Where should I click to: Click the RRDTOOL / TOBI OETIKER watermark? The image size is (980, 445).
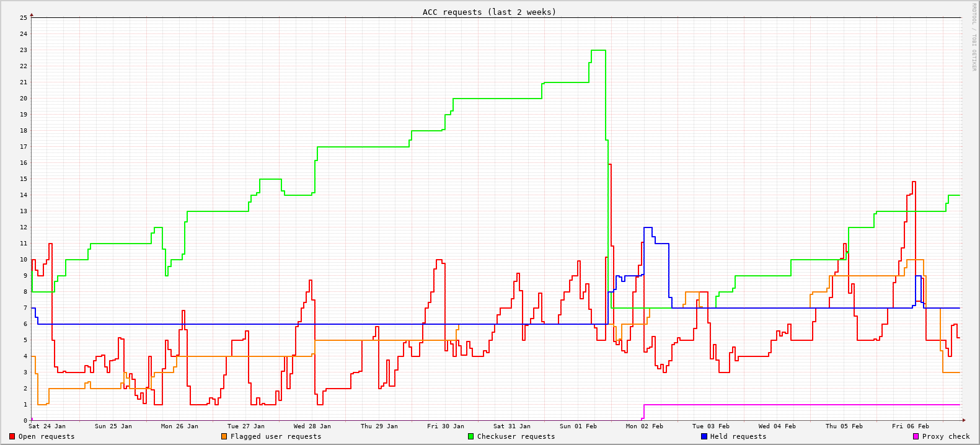click(x=974, y=37)
